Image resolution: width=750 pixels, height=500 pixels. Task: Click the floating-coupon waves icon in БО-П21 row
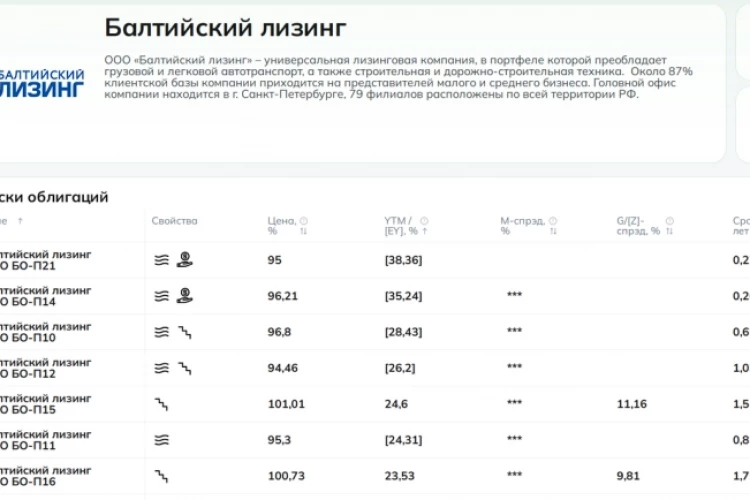162,260
